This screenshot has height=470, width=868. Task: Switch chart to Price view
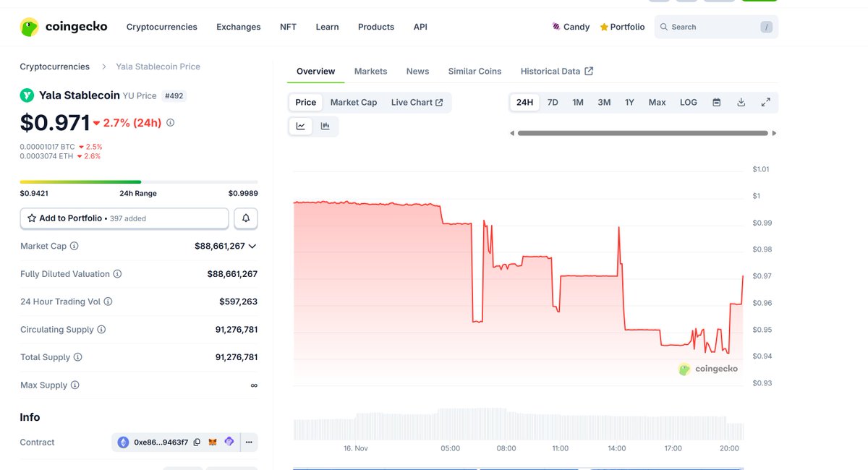305,103
